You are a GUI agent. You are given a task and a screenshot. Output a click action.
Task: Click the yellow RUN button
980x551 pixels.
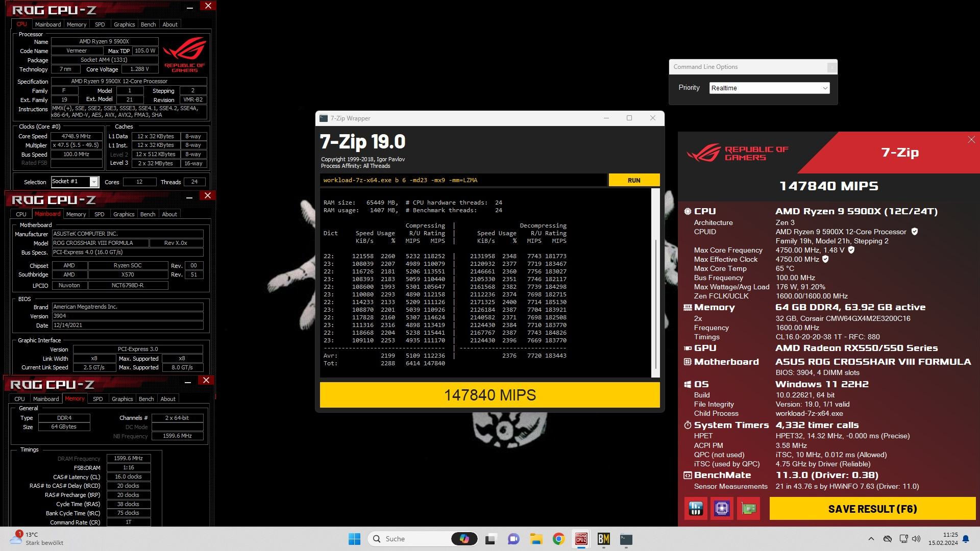634,180
